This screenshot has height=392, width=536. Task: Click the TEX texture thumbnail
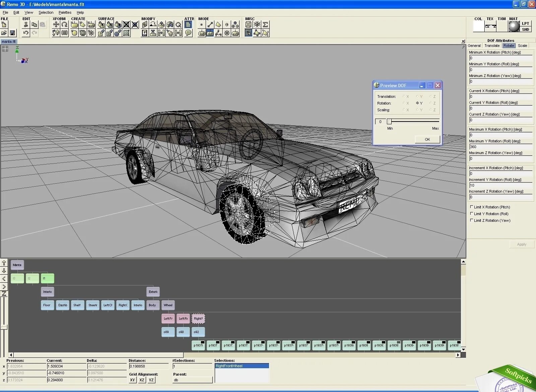pos(490,26)
